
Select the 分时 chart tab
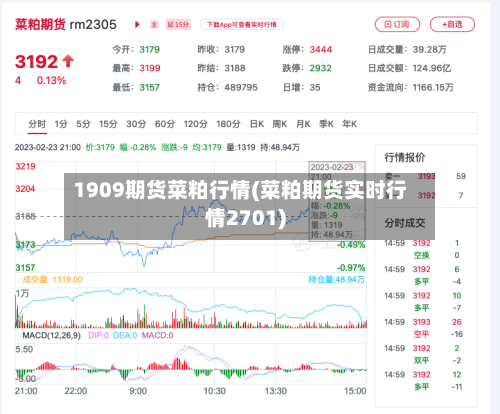37,124
